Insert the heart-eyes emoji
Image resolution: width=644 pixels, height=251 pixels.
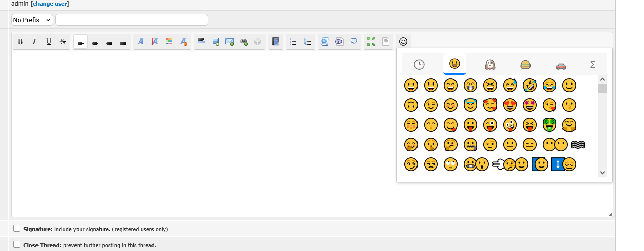510,105
